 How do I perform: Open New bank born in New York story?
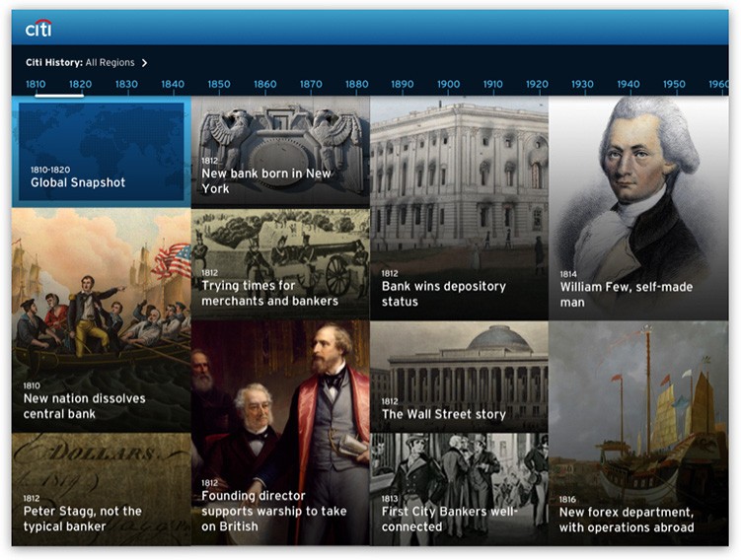coord(280,152)
